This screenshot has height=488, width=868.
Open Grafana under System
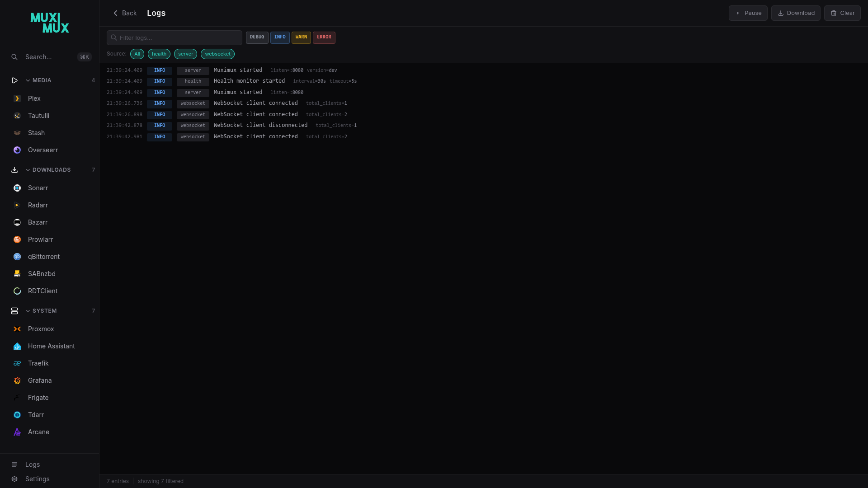click(x=40, y=380)
